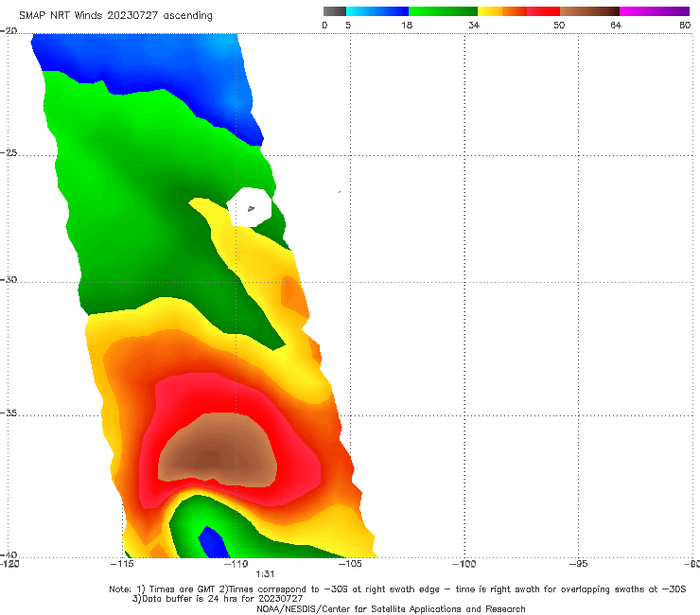Click the gray 0-5 colorbar segment

click(334, 11)
